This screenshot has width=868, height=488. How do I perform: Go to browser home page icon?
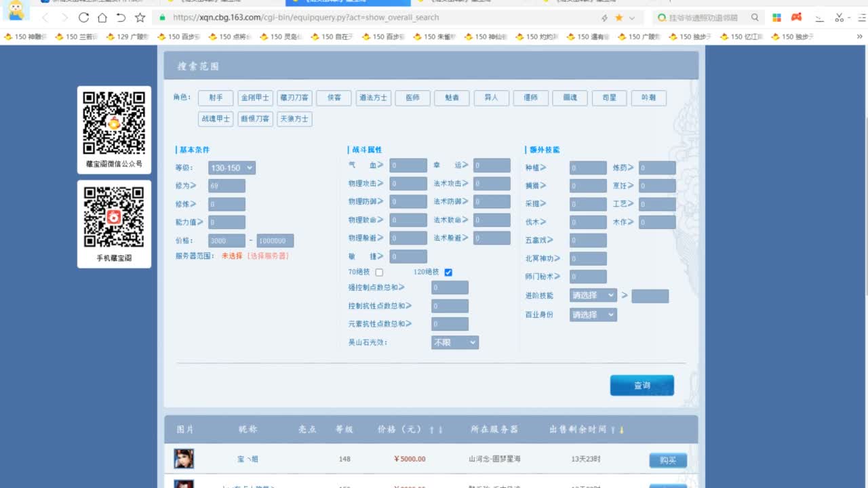coord(102,18)
